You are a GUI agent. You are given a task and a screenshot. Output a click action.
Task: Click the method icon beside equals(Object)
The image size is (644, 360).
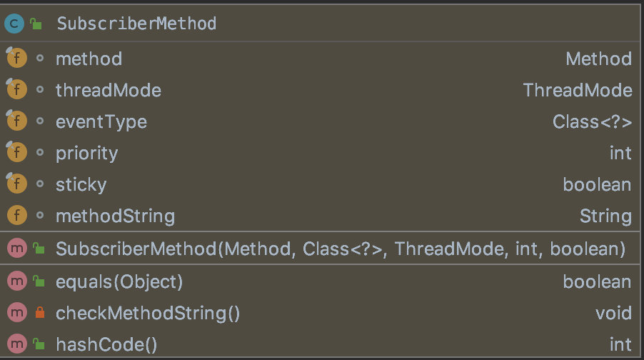pyautogui.click(x=16, y=282)
